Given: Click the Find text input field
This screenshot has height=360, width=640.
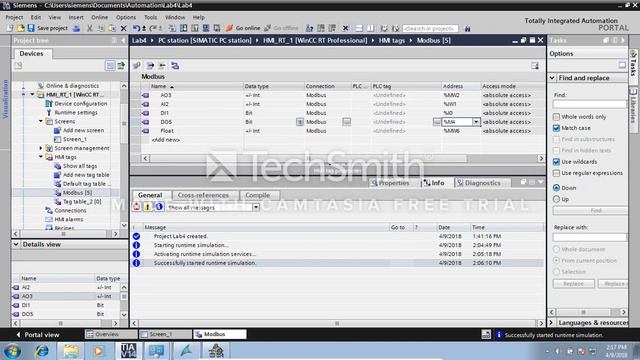Looking at the screenshot, I should (x=590, y=104).
